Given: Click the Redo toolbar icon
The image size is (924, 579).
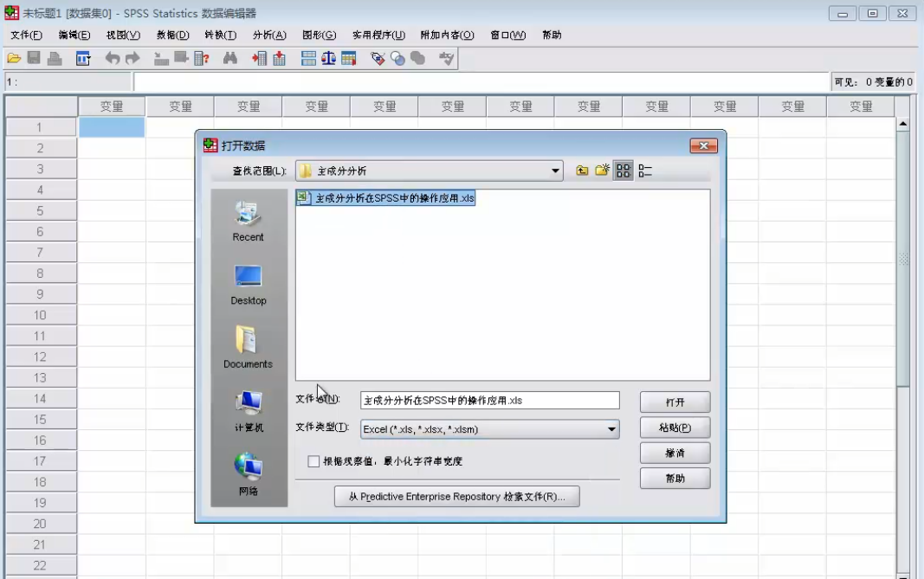Looking at the screenshot, I should tap(133, 60).
